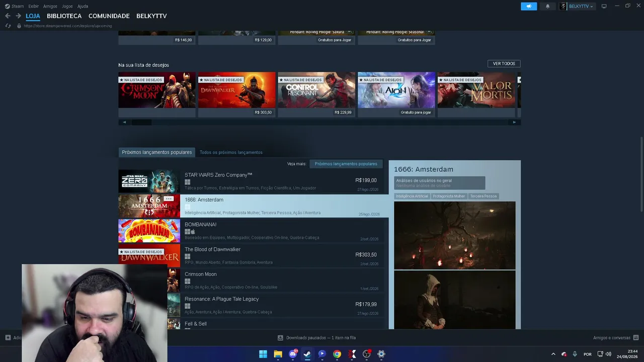644x362 pixels.
Task: Open the Crimson Moon wishlist card
Action: tap(157, 95)
